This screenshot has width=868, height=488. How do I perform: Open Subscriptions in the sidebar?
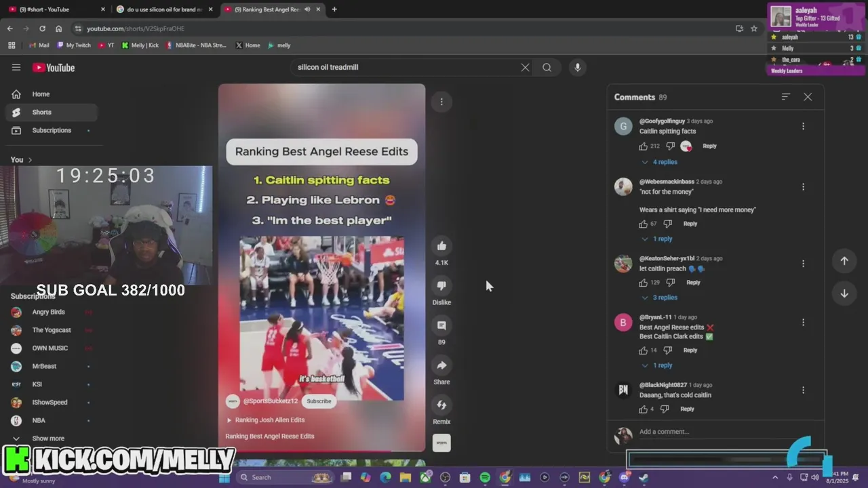(x=51, y=130)
